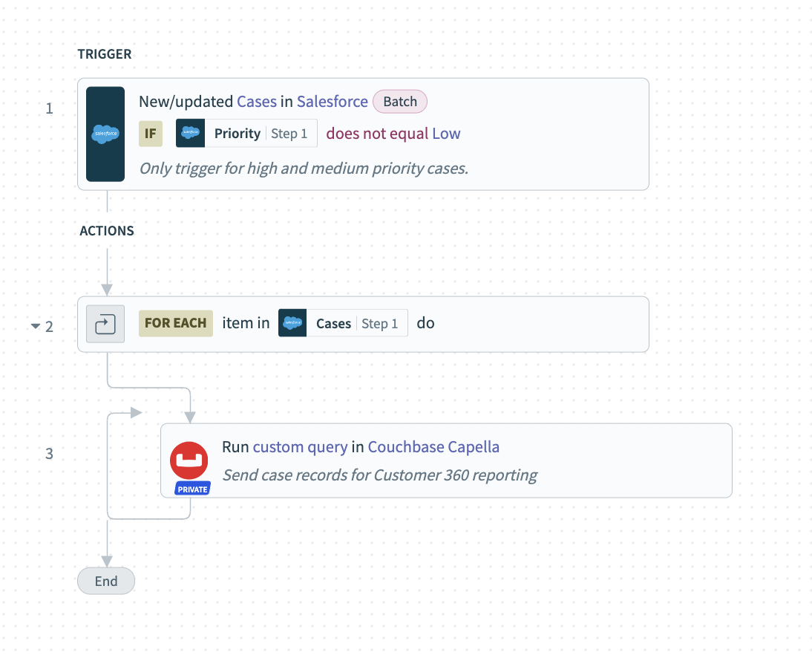Open the Salesforce link in trigger title
This screenshot has width=812, height=658.
pos(333,102)
